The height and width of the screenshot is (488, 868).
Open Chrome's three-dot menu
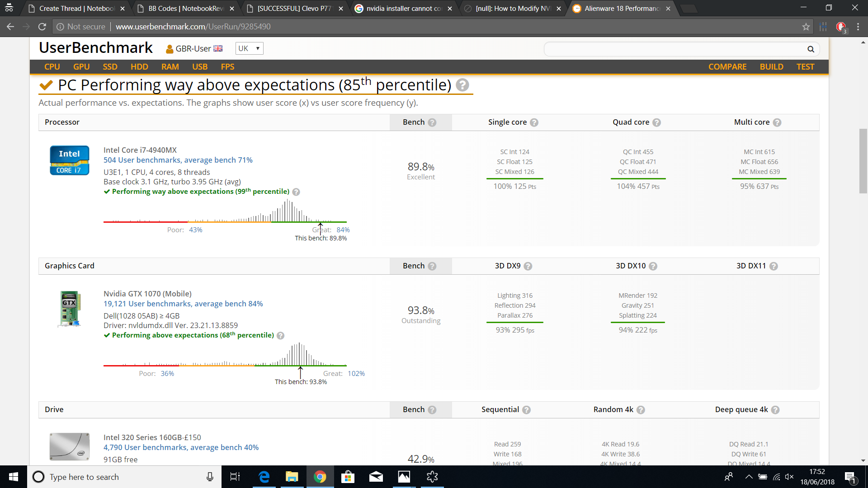[858, 27]
